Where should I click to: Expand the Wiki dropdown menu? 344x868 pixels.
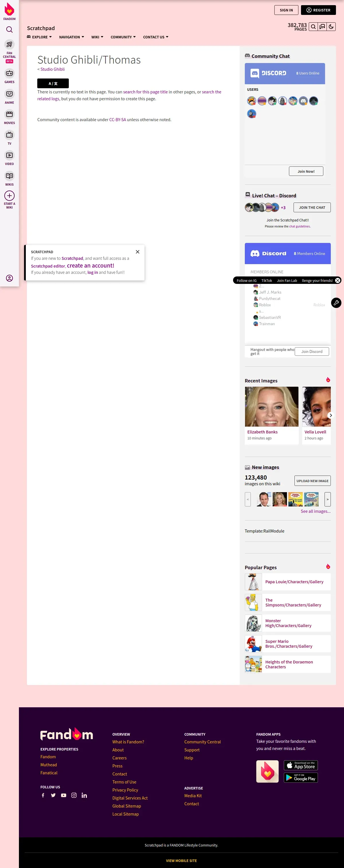(97, 37)
